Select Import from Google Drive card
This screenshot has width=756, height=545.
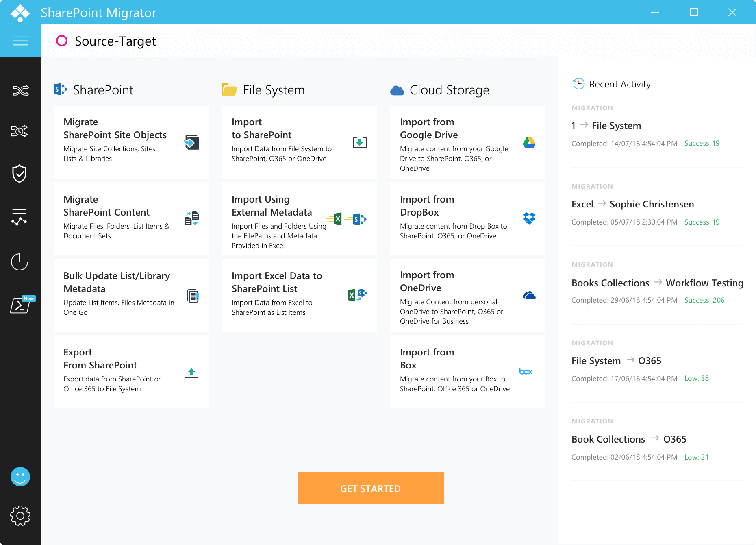467,142
